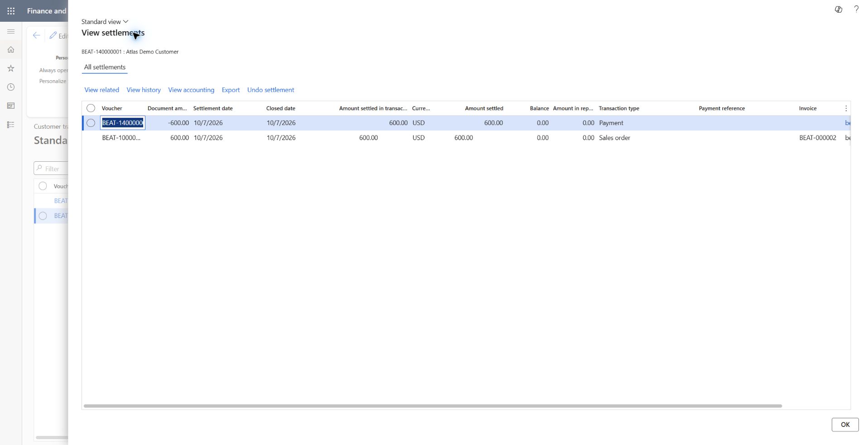Image resolution: width=868 pixels, height=445 pixels.
Task: Open the app launcher waffle icon
Action: (x=11, y=11)
